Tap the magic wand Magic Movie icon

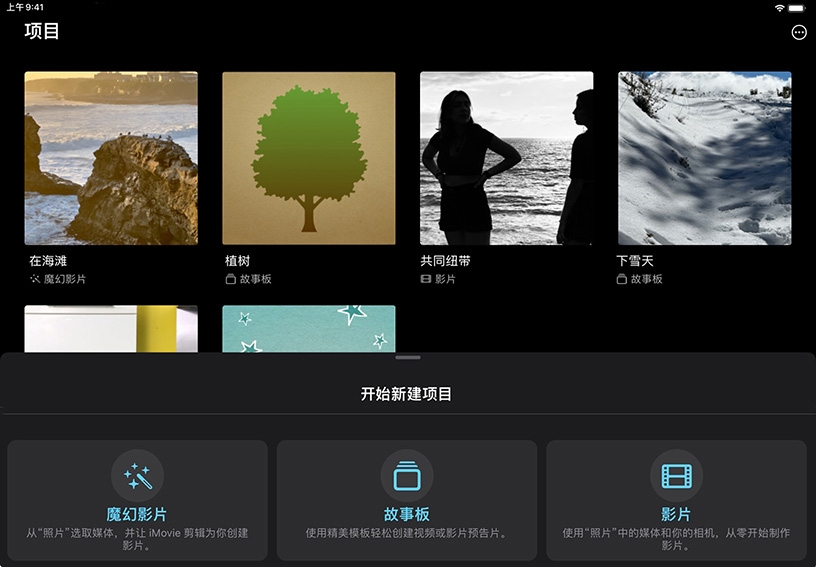(137, 476)
